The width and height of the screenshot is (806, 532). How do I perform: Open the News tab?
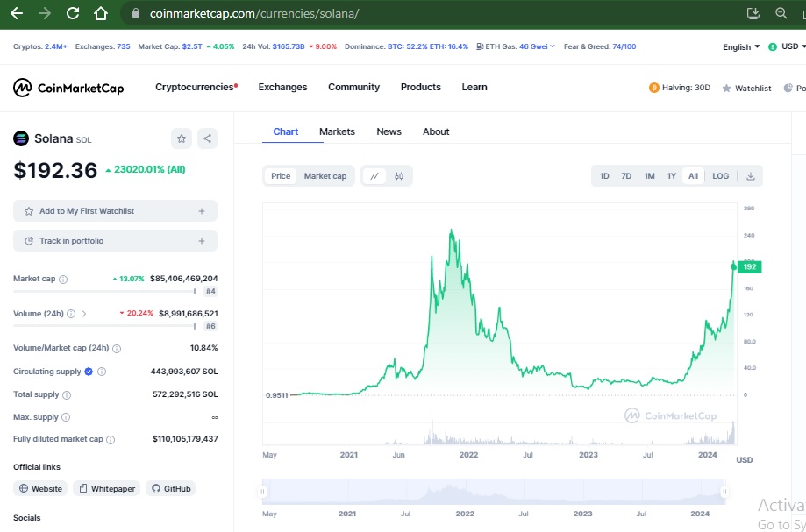(x=389, y=132)
